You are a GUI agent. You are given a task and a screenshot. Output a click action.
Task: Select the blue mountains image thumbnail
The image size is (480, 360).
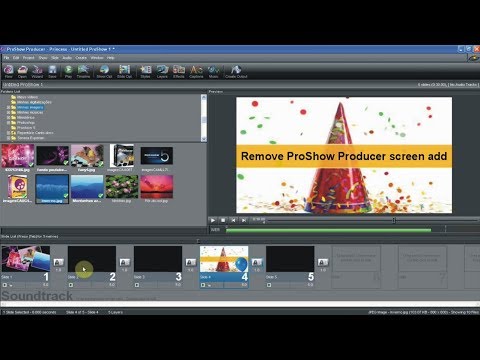[87, 187]
